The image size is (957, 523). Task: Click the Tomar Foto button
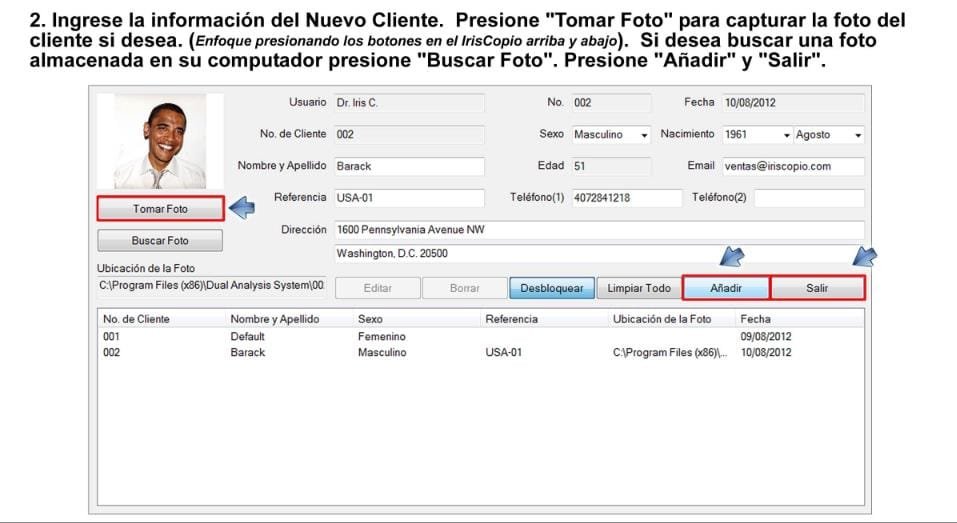pos(160,209)
